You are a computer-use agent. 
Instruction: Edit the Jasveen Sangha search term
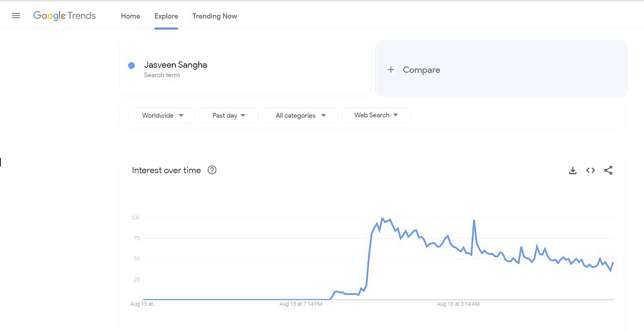[x=175, y=65]
